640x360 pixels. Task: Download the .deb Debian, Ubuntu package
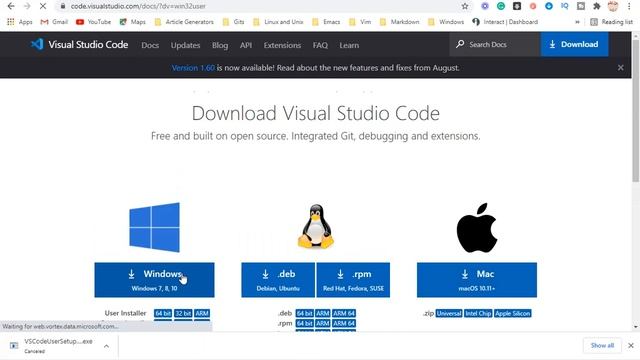[x=278, y=280]
